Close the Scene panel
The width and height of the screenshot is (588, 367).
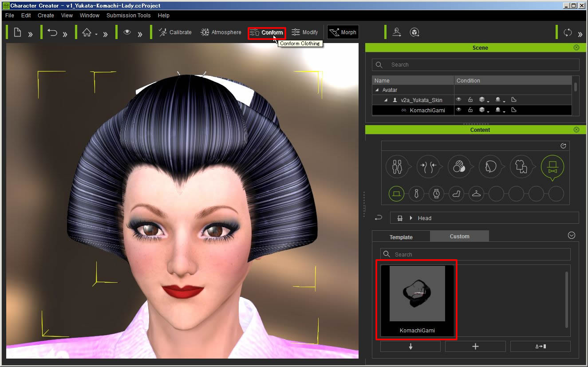pyautogui.click(x=576, y=47)
